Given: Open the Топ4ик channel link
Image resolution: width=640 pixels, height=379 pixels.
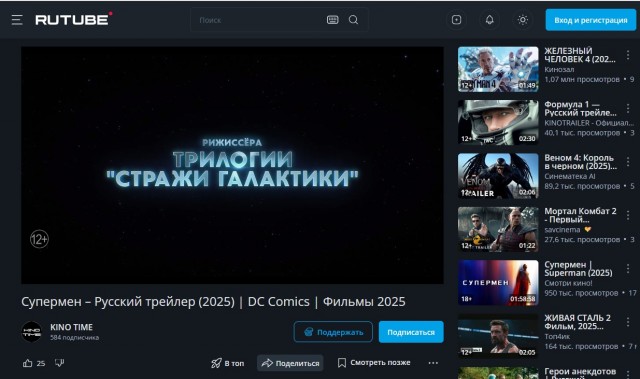Looking at the screenshot, I should [557, 337].
